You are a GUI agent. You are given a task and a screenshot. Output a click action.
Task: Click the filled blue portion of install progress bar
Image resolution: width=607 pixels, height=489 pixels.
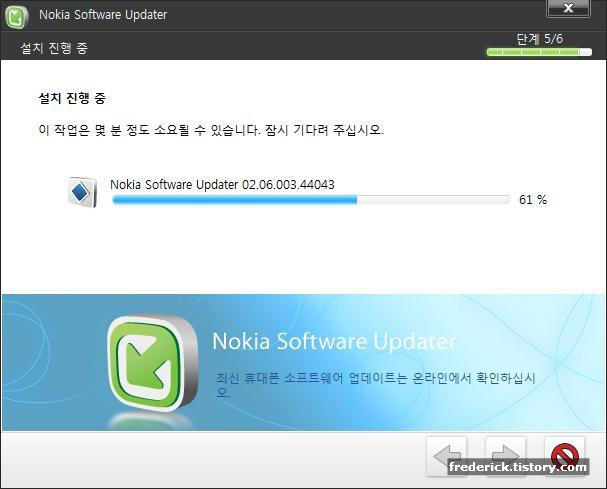tap(234, 200)
